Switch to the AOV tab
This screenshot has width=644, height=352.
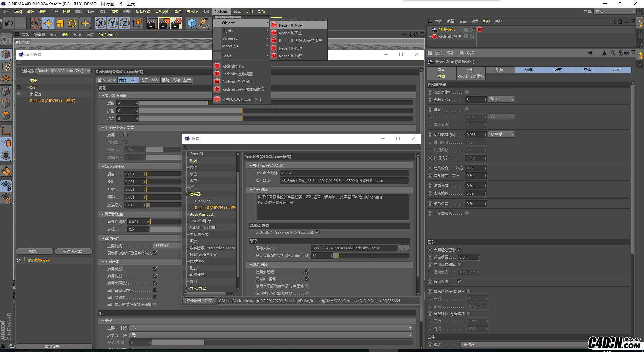pos(112,80)
